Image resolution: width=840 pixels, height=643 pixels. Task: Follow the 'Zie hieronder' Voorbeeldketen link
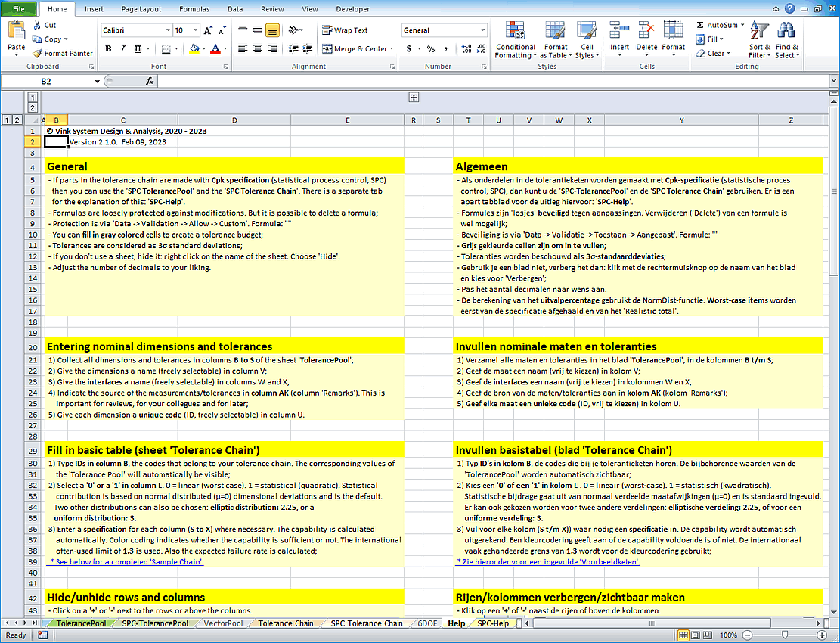pyautogui.click(x=548, y=562)
